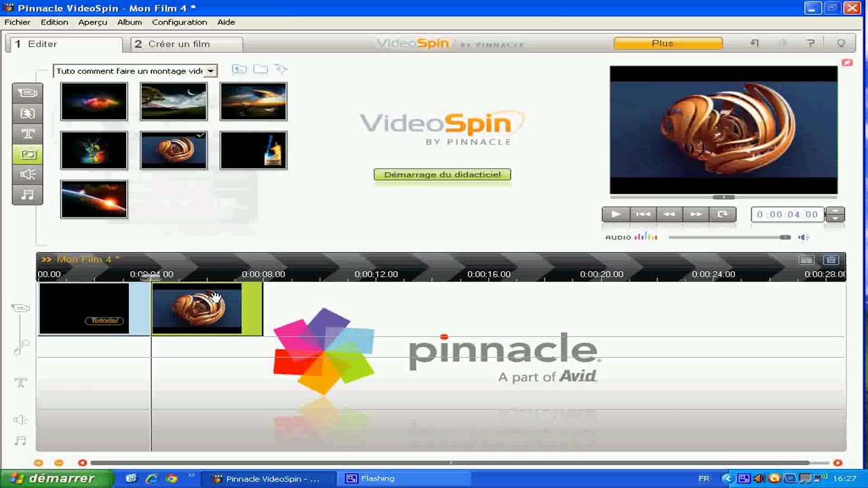Click the fast forward button
Screen dimensions: 868x488
pyautogui.click(x=696, y=214)
